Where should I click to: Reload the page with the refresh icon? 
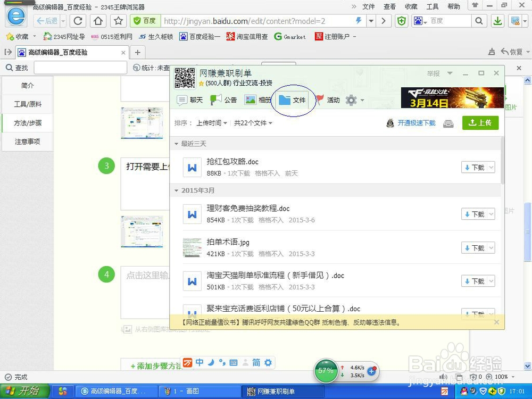78,21
